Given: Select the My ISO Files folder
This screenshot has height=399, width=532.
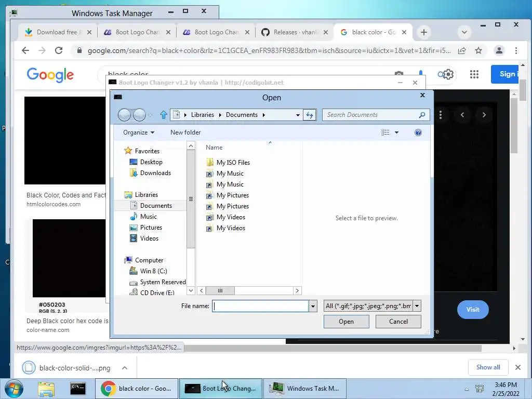Looking at the screenshot, I should point(233,162).
